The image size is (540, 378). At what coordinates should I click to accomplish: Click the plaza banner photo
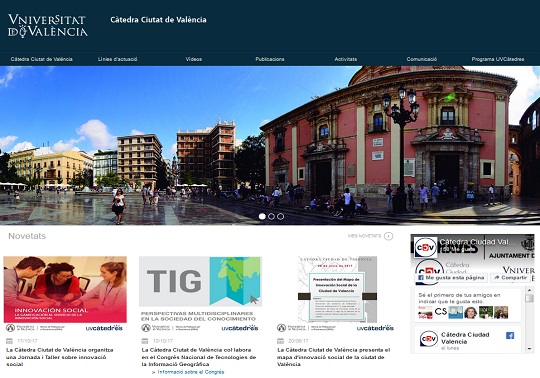pos(270,145)
